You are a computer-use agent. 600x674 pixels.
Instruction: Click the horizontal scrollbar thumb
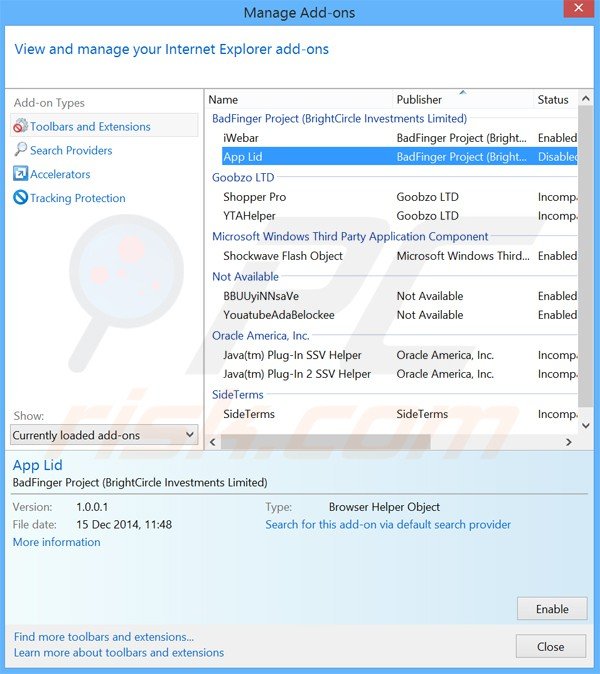click(x=325, y=442)
